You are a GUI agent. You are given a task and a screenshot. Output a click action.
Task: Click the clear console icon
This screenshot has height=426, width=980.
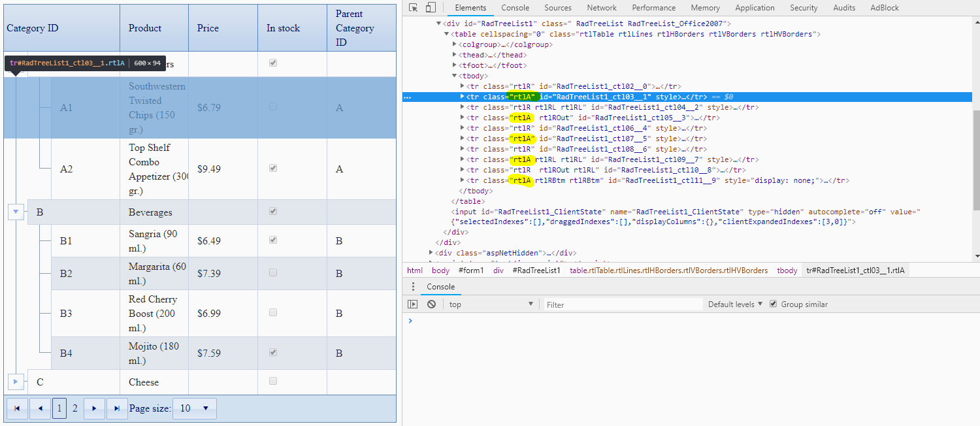[x=431, y=304]
